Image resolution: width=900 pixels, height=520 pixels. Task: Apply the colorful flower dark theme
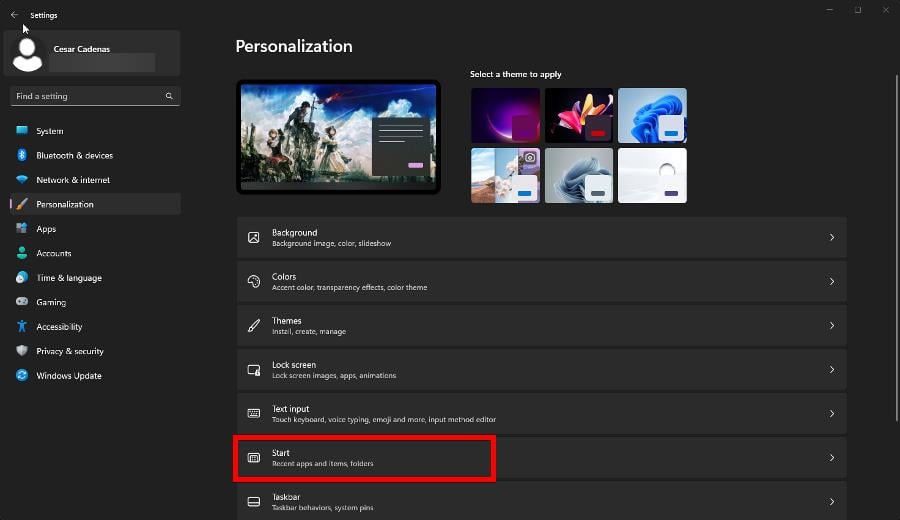[579, 115]
